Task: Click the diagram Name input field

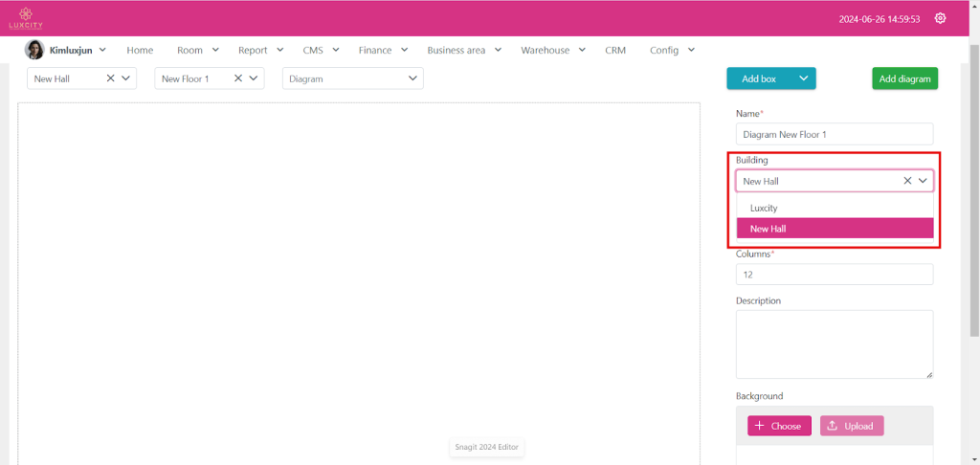Action: tap(834, 135)
